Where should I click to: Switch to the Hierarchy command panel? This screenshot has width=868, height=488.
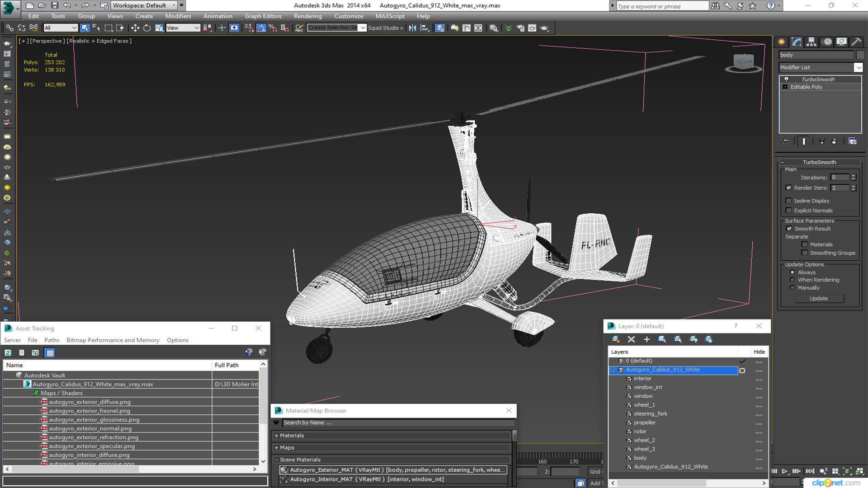[811, 42]
